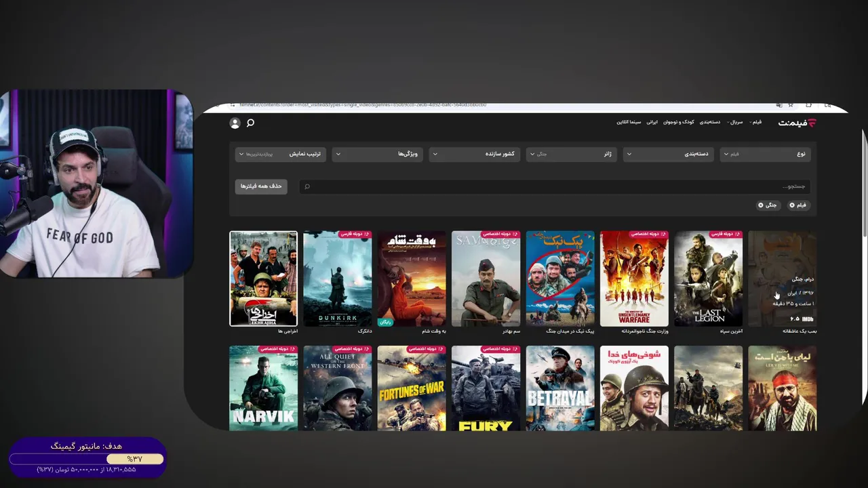Open the ترتیب نمایش sort dropdown
This screenshot has width=868, height=488.
coord(280,154)
